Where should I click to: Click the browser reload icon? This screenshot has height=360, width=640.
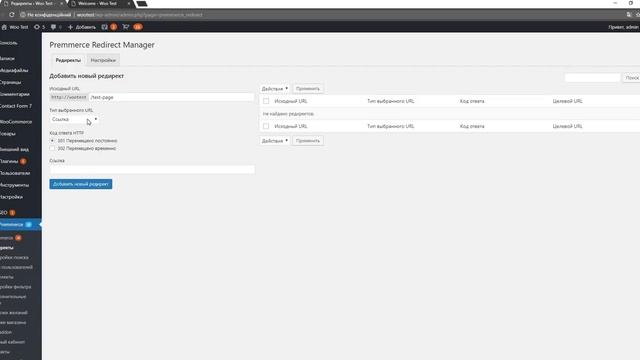[x=11, y=15]
